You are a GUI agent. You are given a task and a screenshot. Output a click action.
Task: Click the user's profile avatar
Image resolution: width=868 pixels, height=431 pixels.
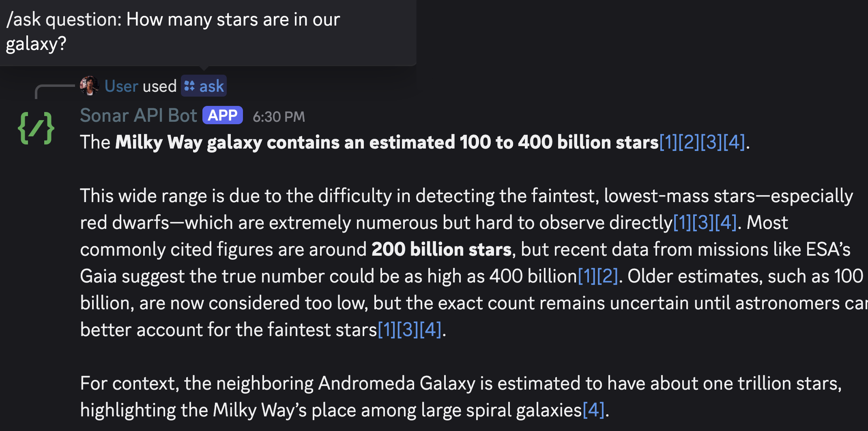[90, 86]
